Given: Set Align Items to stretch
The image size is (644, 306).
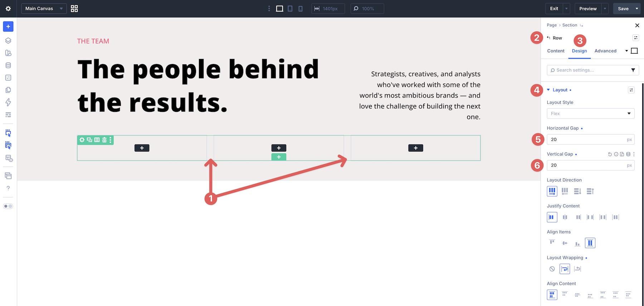Looking at the screenshot, I should coord(590,243).
